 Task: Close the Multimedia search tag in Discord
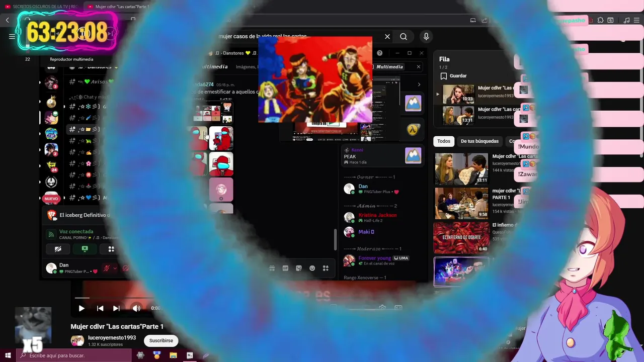pos(418,67)
